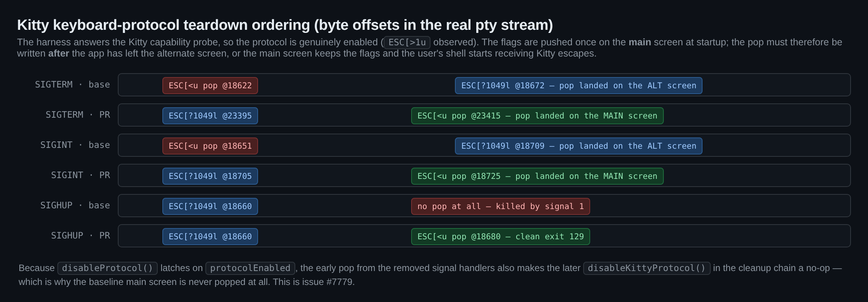
Task: Click the 'disableProtocol()' inline code
Action: [x=107, y=268]
